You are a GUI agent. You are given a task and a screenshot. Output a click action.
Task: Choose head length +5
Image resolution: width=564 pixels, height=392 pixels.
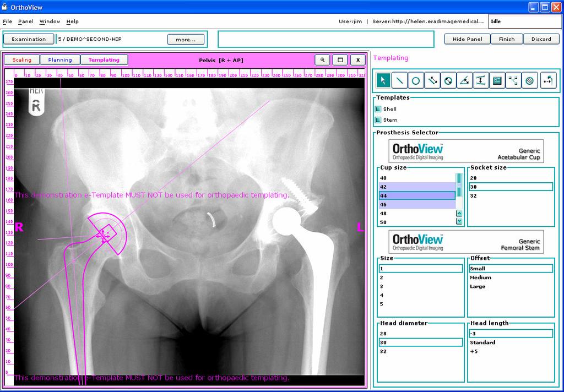click(511, 351)
